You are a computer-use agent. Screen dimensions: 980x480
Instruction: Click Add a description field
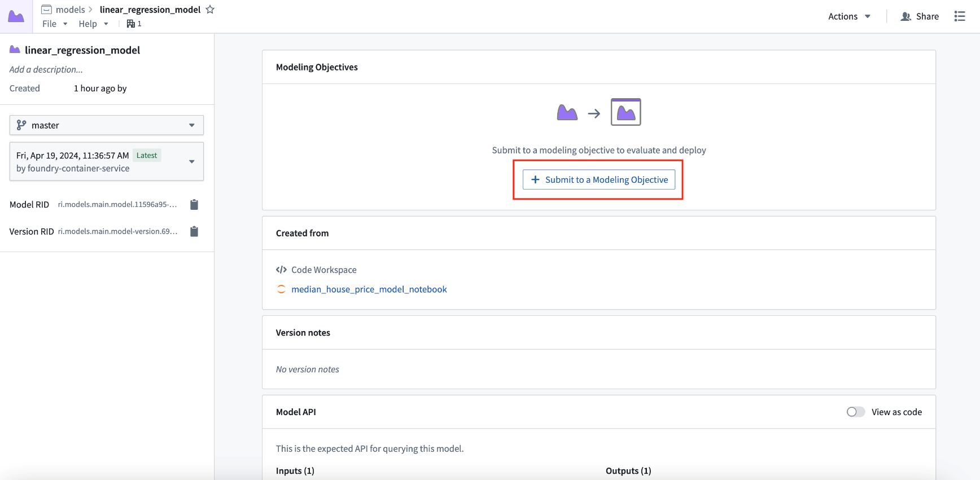(46, 69)
